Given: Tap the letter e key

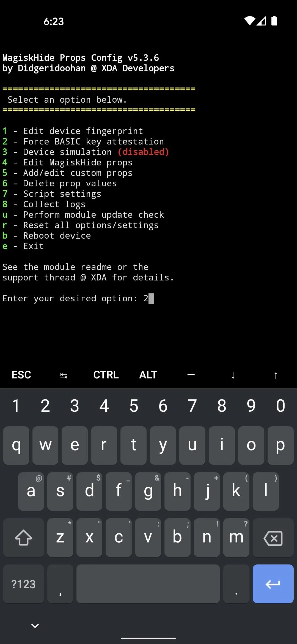Looking at the screenshot, I should [x=75, y=445].
